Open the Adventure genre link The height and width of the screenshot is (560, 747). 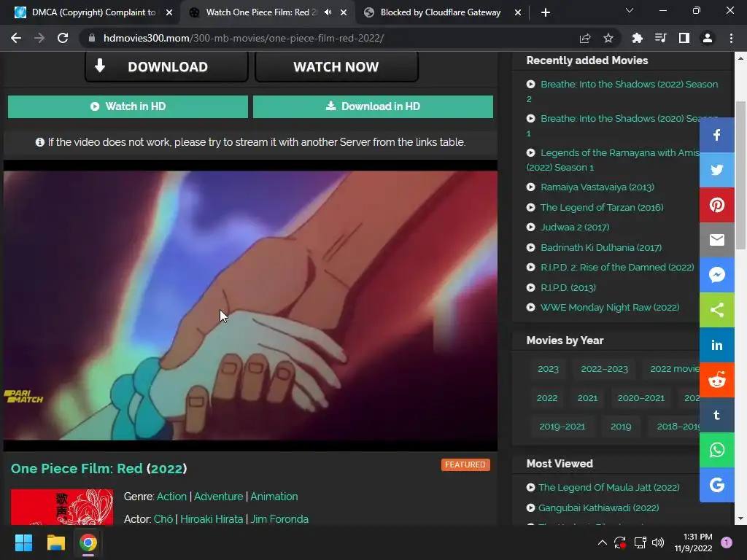tap(218, 496)
